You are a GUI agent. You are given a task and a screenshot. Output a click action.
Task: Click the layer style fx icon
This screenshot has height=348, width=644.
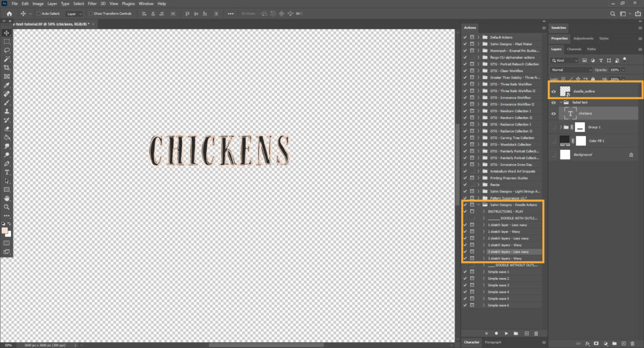[587, 343]
